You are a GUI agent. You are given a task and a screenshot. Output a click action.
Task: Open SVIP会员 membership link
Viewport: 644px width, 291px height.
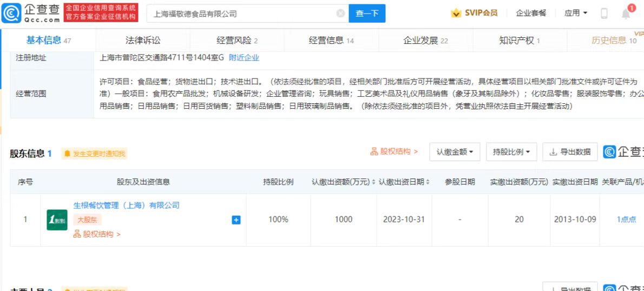tap(481, 13)
